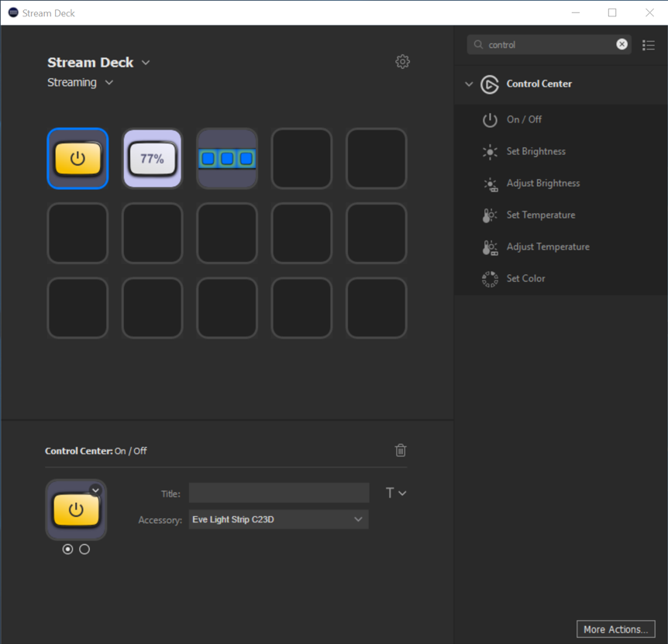Open Stream Deck preferences gear
The height and width of the screenshot is (644, 668).
402,62
